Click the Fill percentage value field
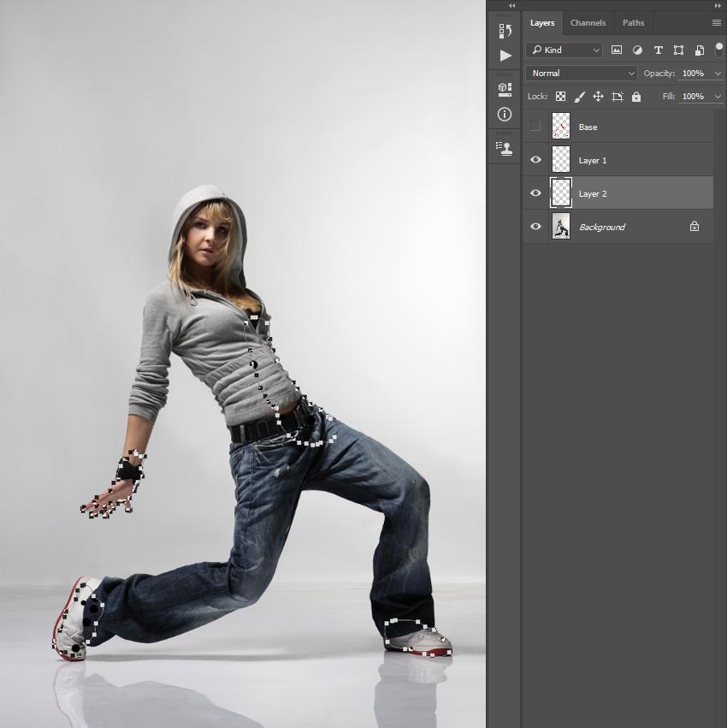This screenshot has height=728, width=727. [x=692, y=97]
